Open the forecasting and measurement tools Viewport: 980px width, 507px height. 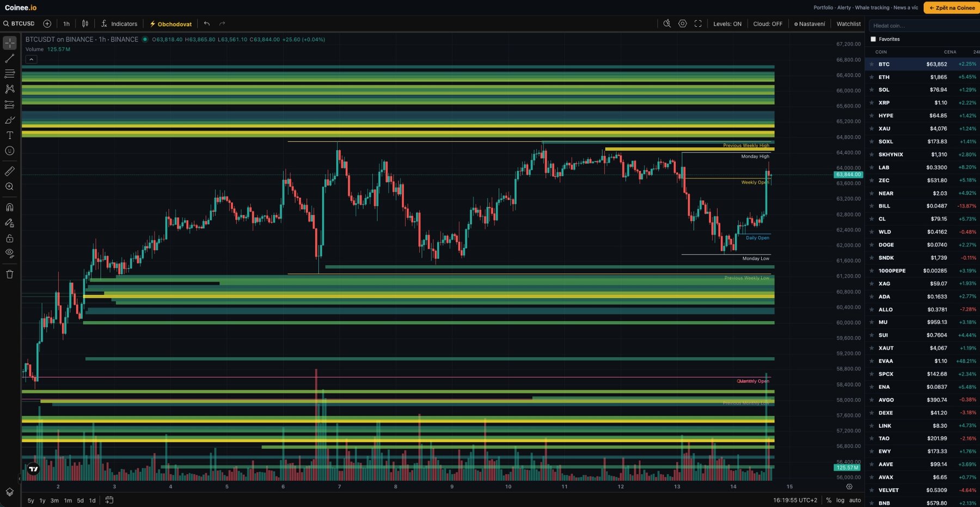[10, 105]
